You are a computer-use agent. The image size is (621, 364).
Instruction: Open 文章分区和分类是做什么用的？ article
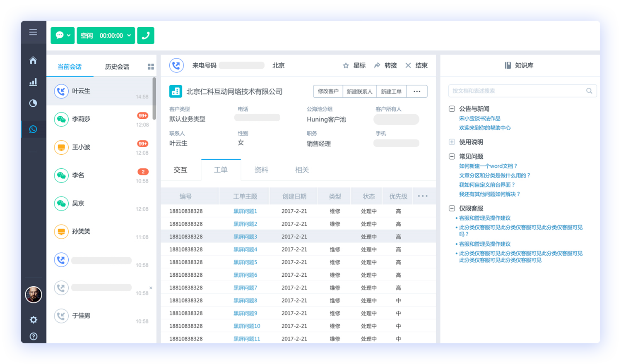coord(495,176)
